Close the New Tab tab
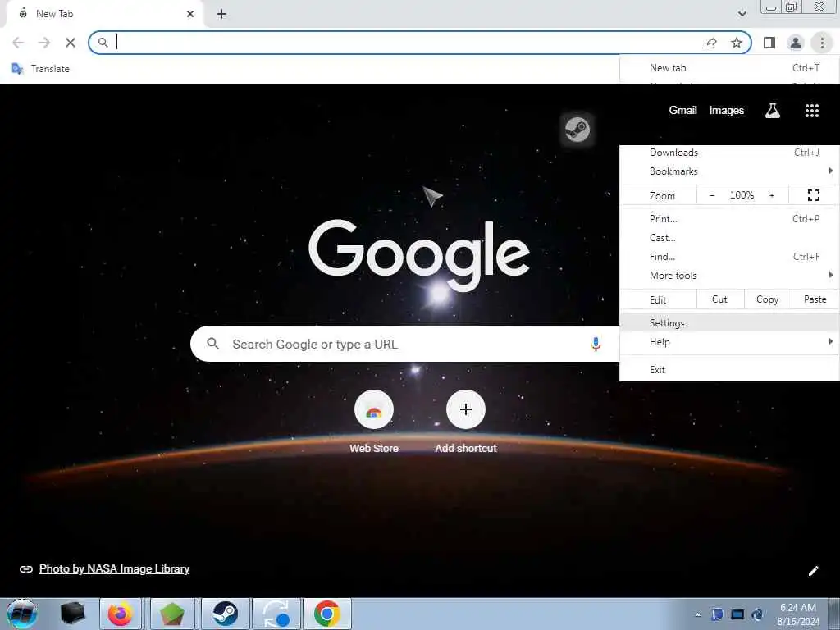Image resolution: width=840 pixels, height=630 pixels. coord(190,14)
